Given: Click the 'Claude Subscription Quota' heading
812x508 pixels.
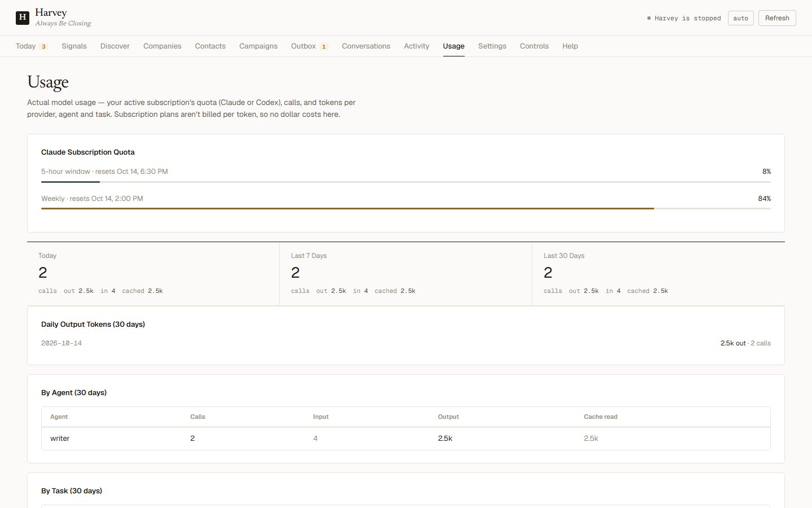Looking at the screenshot, I should point(88,152).
